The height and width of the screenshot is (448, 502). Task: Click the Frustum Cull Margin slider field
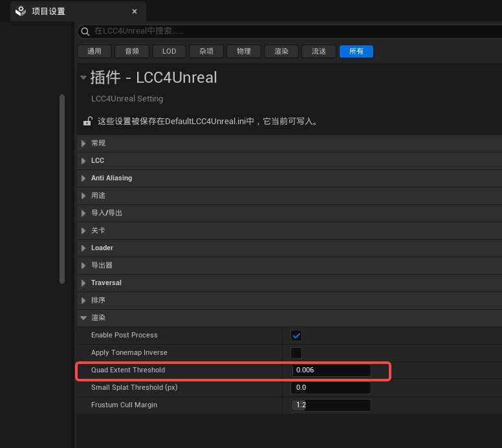click(x=331, y=405)
